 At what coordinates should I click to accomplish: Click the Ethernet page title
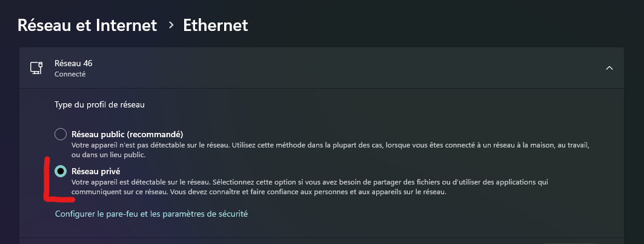(x=215, y=25)
